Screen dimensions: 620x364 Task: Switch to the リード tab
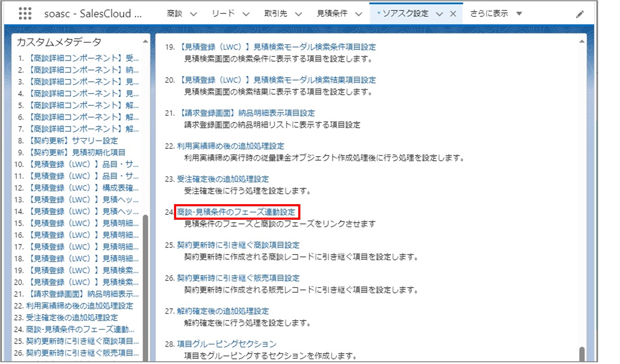[223, 13]
